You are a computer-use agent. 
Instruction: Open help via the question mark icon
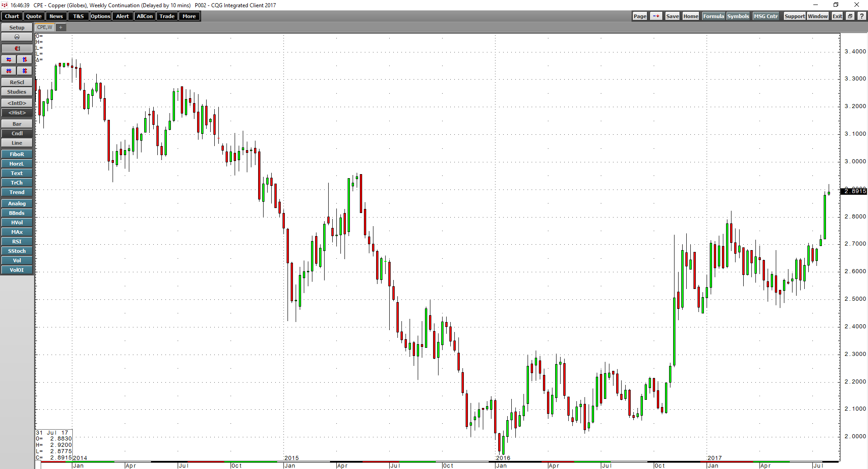861,16
